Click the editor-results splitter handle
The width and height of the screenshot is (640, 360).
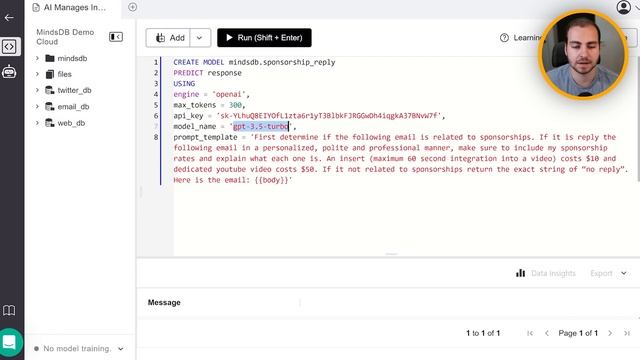pos(391,254)
